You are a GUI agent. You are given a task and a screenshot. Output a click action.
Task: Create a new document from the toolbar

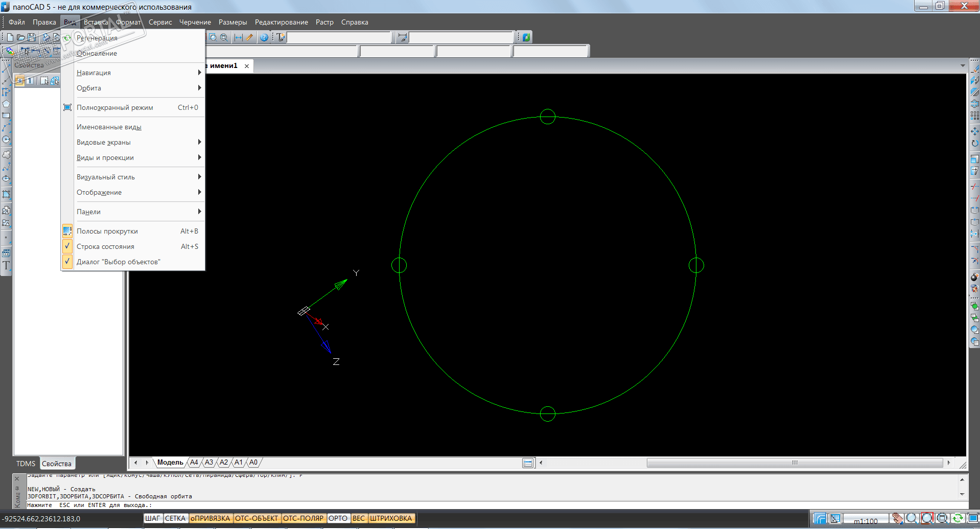10,37
